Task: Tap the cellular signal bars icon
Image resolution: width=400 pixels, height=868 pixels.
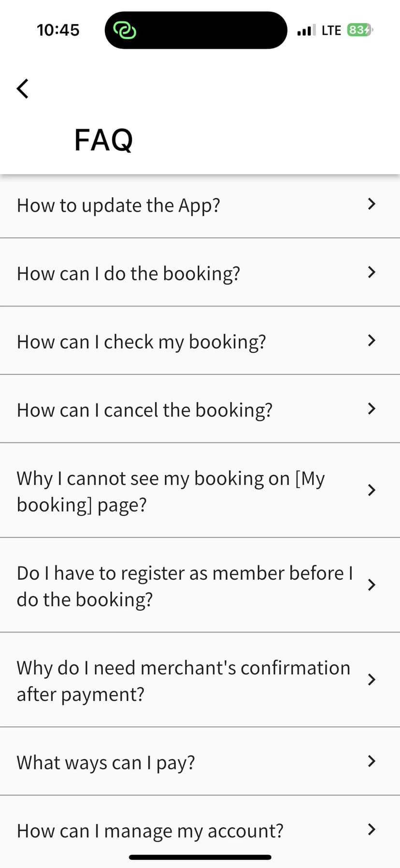Action: (306, 30)
